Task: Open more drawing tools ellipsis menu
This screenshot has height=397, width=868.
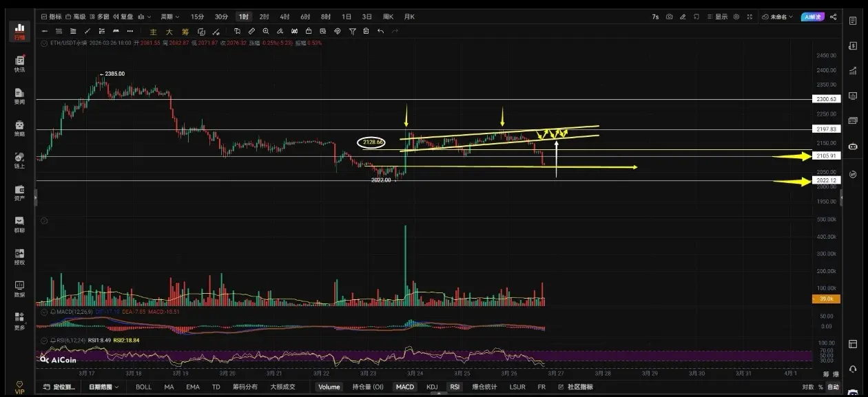Action: tap(130, 31)
